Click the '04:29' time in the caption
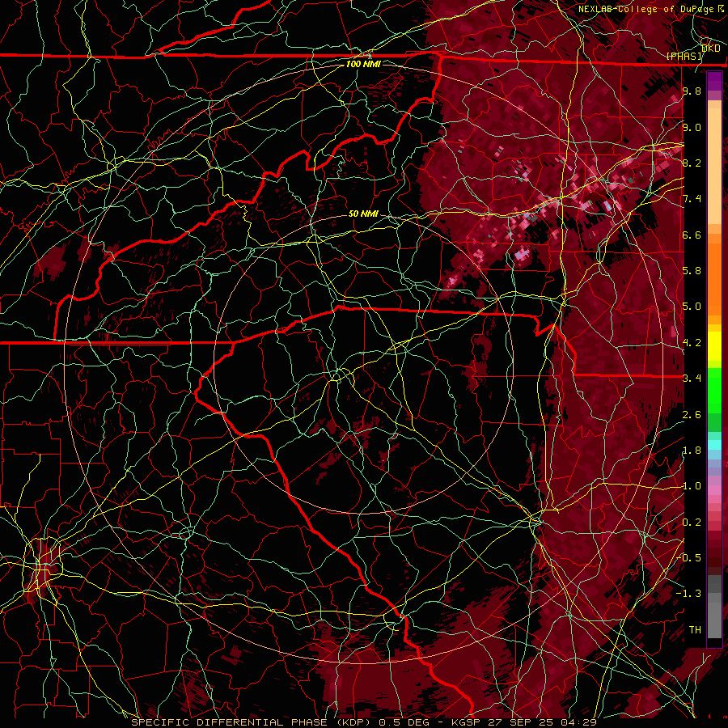The height and width of the screenshot is (728, 728). click(578, 722)
